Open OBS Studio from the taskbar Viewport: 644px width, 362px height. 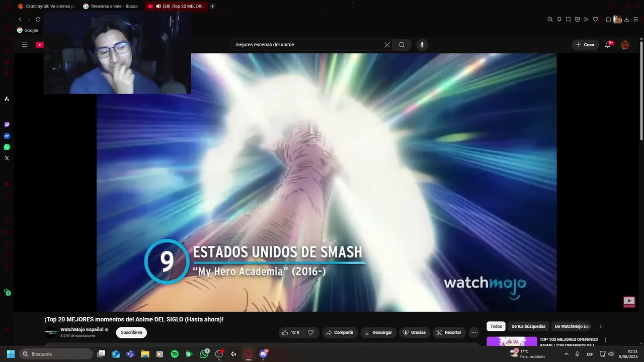click(219, 354)
